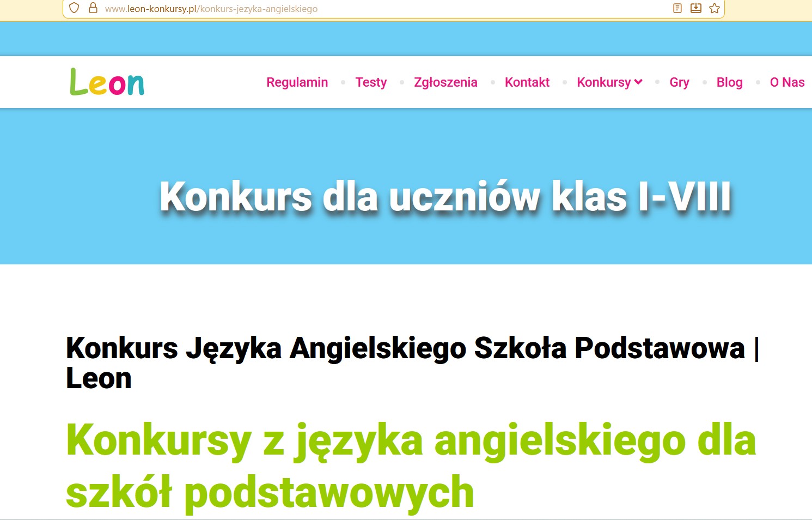Open the O Nas page
This screenshot has height=520, width=812.
coord(787,82)
